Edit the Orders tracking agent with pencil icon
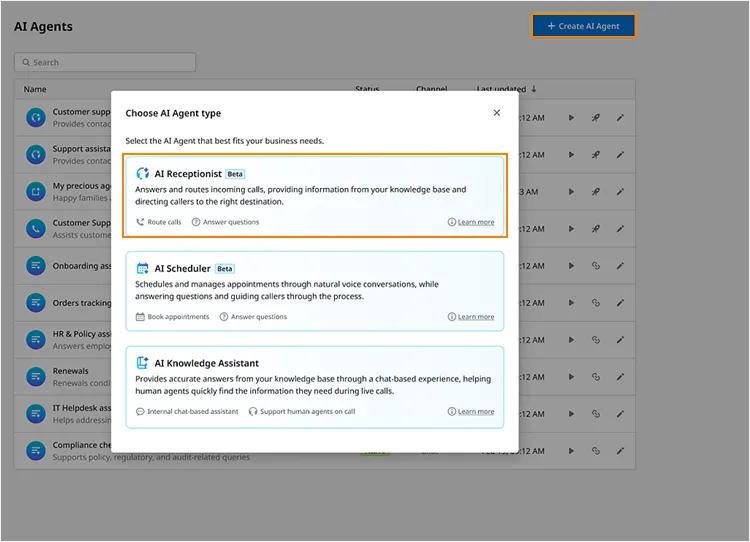This screenshot has width=750, height=542. [x=620, y=303]
